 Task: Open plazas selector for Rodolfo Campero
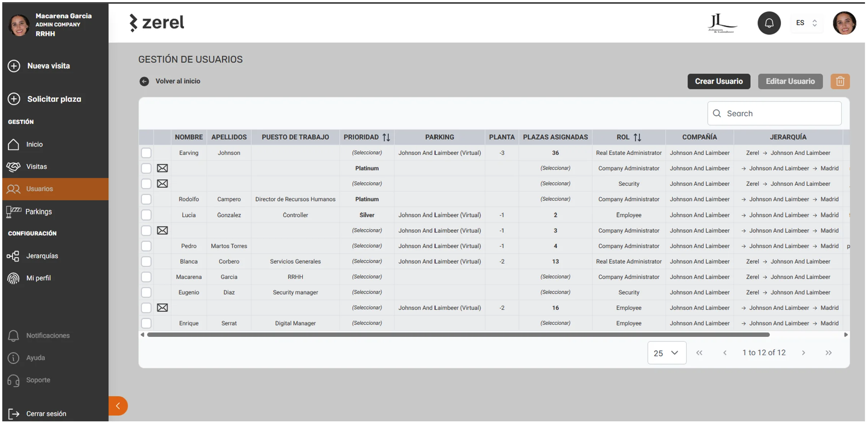point(555,199)
